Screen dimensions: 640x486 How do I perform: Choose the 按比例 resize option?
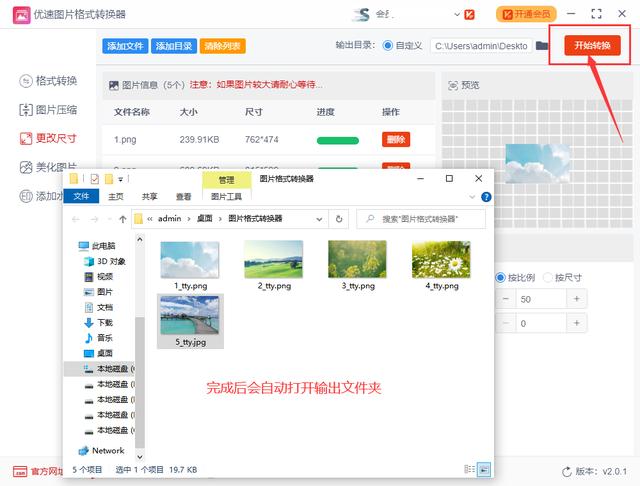click(501, 277)
